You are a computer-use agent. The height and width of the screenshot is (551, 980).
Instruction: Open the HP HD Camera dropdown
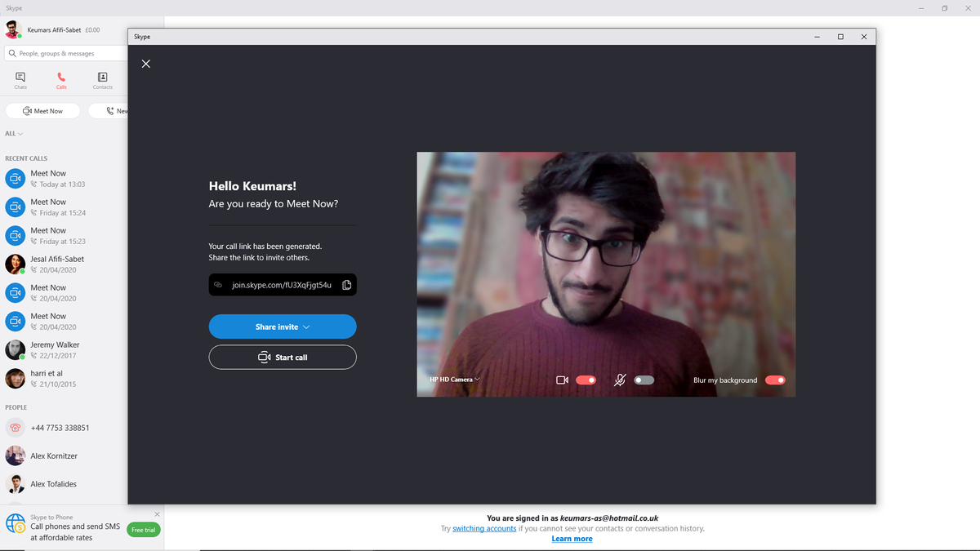click(453, 379)
